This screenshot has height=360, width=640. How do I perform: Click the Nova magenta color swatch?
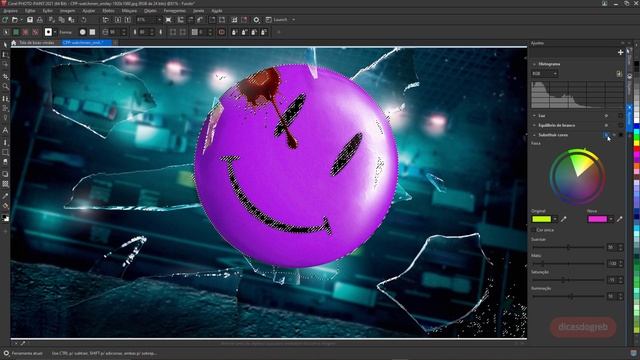[x=598, y=219]
